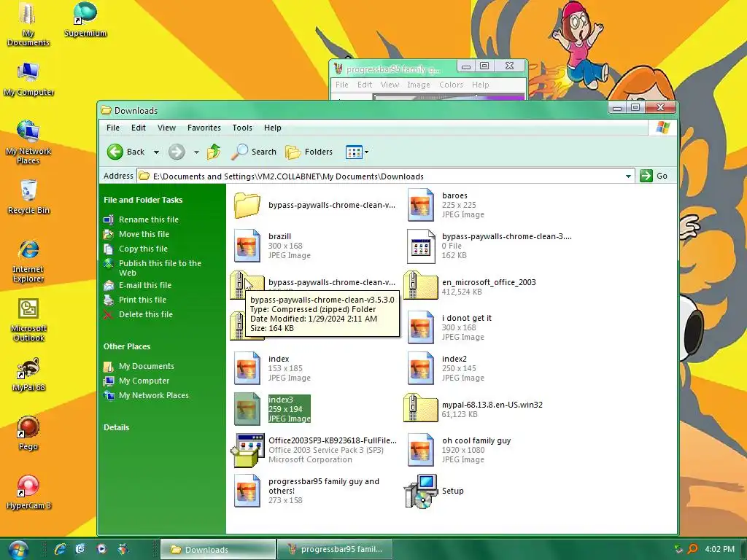Select the i donot get it image icon
This screenshot has width=747, height=560.
pos(421,327)
